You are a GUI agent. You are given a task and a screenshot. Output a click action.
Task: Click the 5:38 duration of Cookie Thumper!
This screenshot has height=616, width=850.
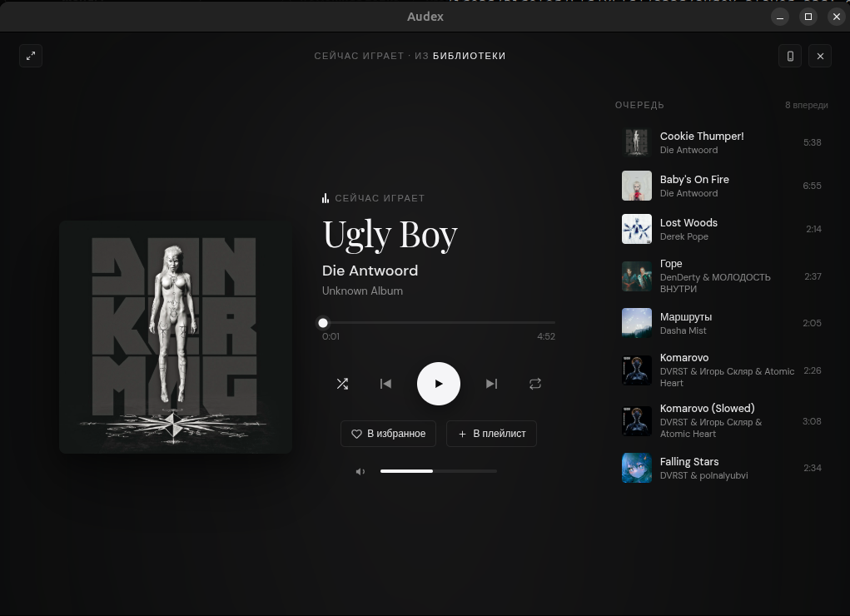pos(812,142)
